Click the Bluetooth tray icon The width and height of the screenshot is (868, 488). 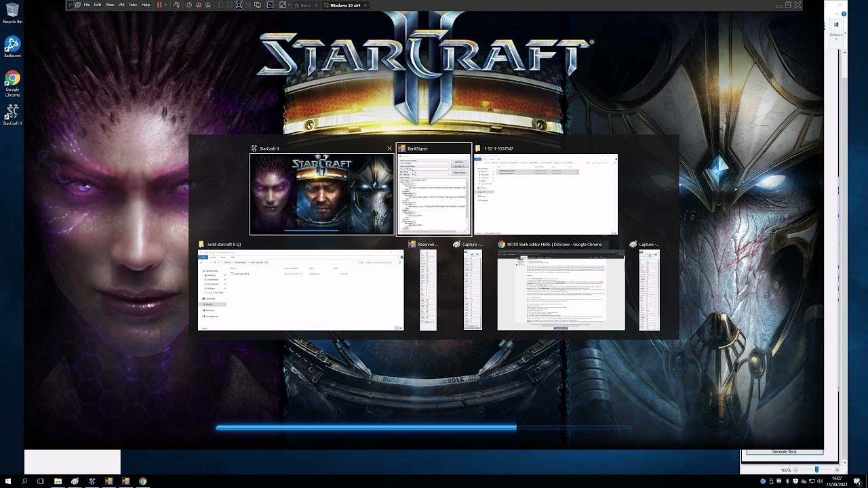click(787, 481)
